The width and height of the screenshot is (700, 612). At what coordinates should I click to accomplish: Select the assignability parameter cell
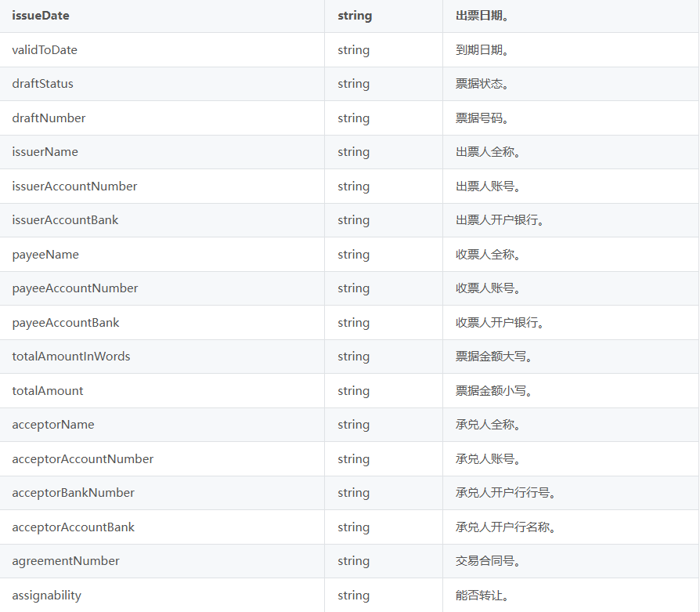[46, 596]
